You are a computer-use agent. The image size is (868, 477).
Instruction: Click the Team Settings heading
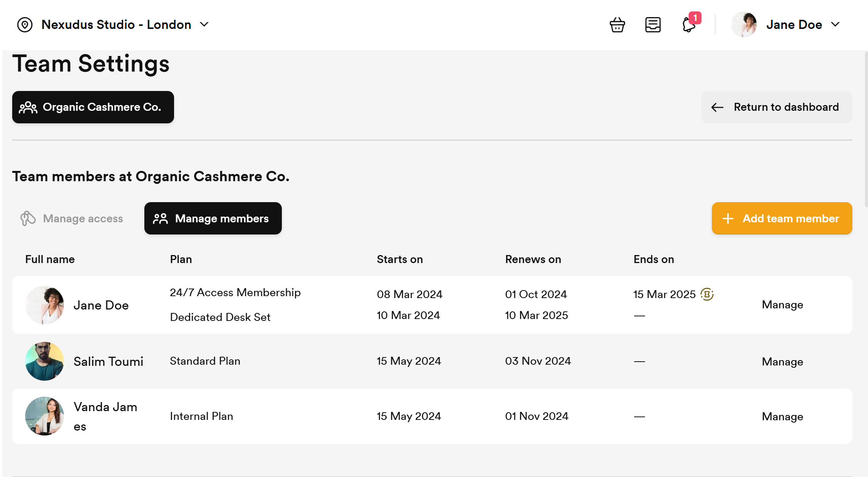pos(91,64)
